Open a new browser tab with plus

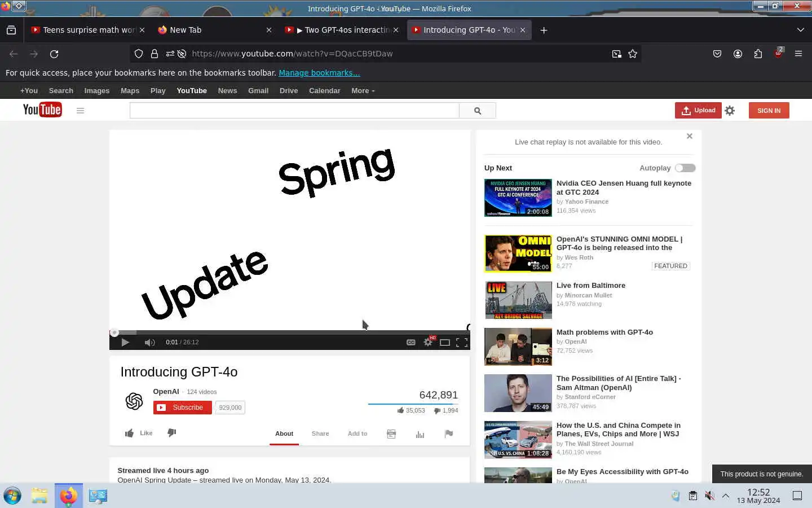(x=544, y=30)
